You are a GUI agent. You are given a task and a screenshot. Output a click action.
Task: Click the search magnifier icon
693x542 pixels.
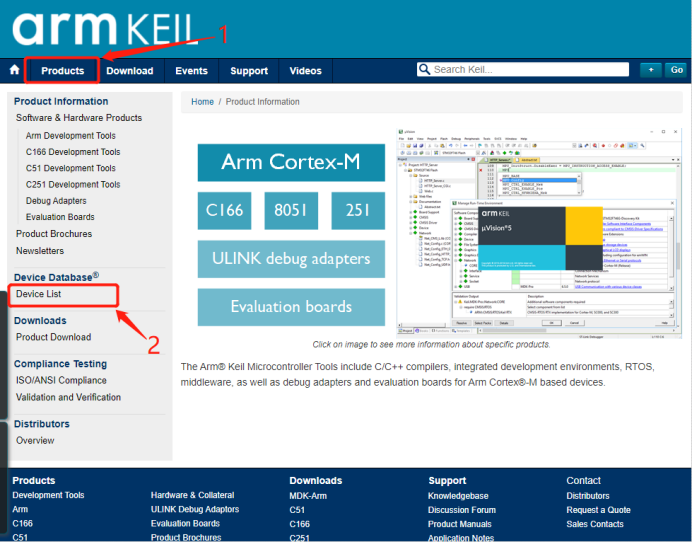(x=424, y=69)
